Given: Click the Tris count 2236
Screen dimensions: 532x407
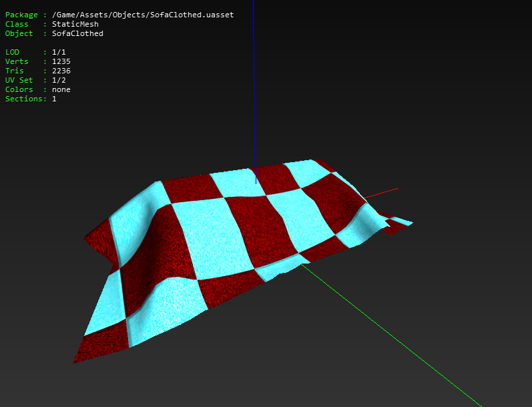Looking at the screenshot, I should point(61,71).
